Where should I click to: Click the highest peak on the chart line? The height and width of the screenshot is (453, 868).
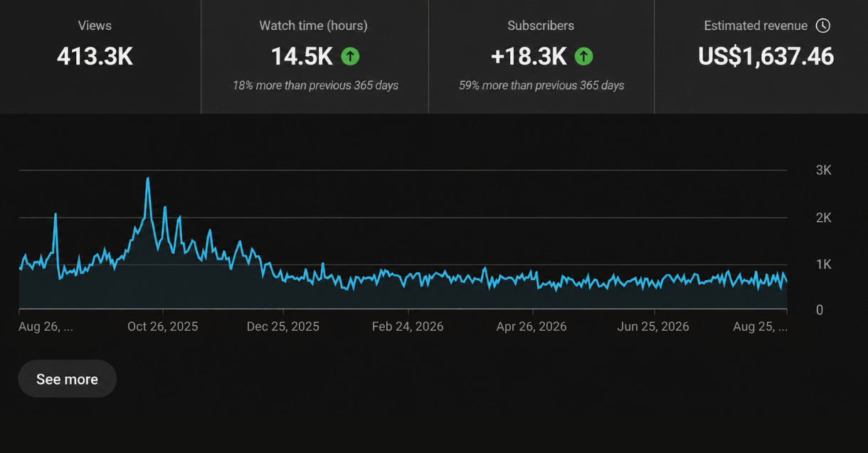point(147,178)
